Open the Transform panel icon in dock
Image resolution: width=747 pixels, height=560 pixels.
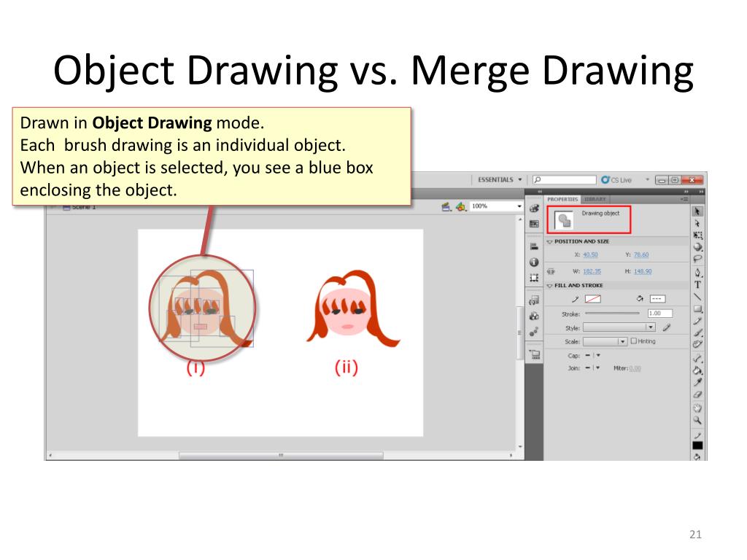point(534,277)
